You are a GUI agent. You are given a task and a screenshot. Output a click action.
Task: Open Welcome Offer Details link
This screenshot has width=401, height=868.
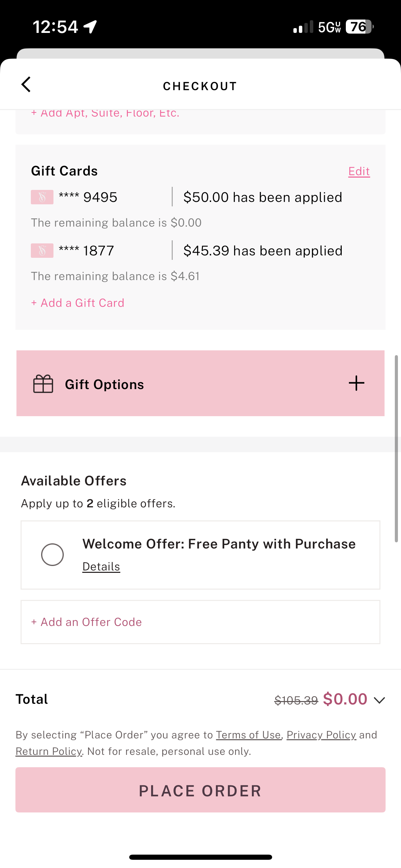101,567
